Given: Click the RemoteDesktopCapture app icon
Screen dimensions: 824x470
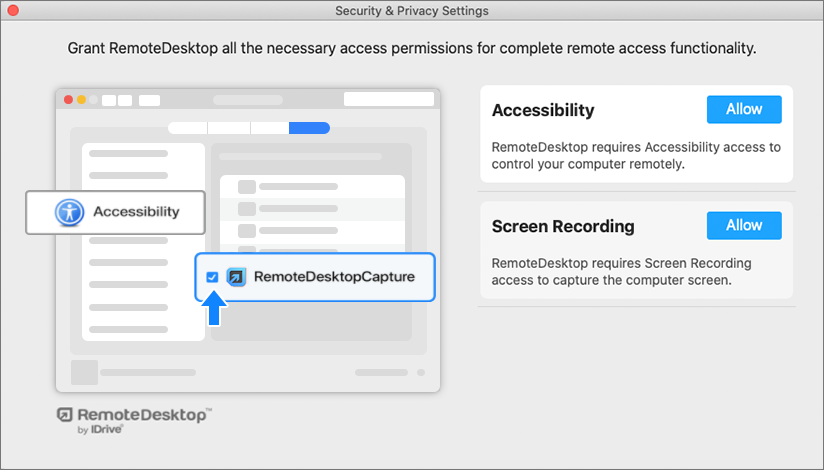Looking at the screenshot, I should (236, 277).
